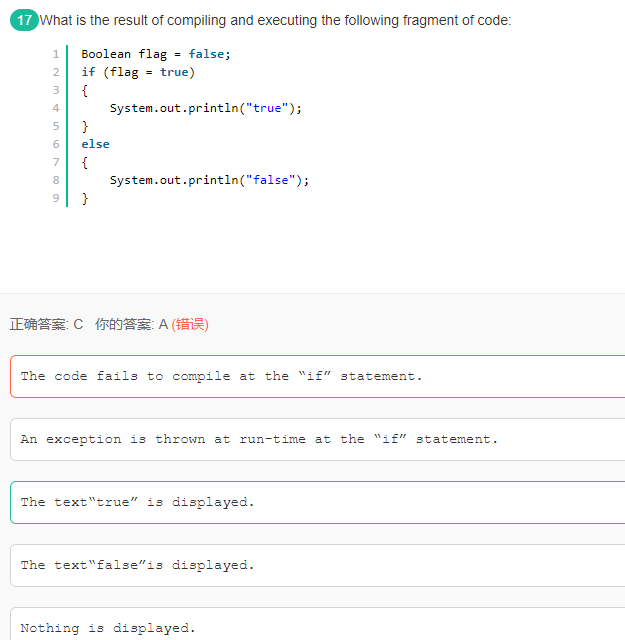Click the 'else' keyword in the code
The image size is (625, 640).
pyautogui.click(x=95, y=144)
